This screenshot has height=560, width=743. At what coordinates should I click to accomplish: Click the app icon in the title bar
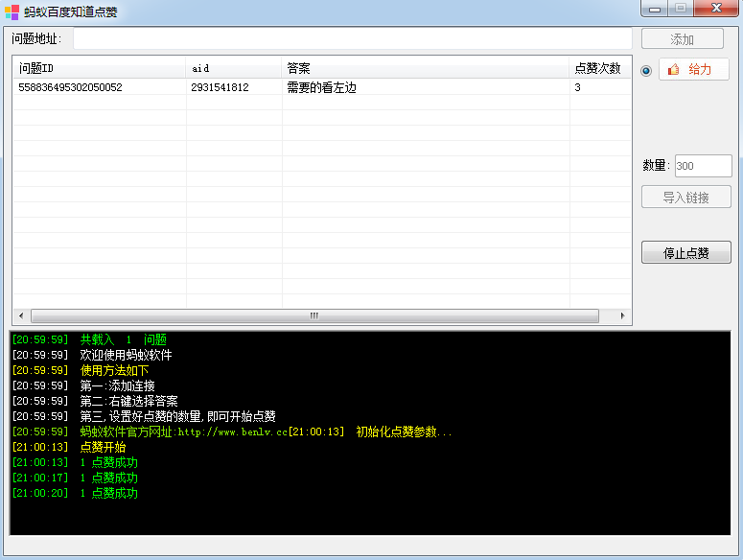coord(12,12)
